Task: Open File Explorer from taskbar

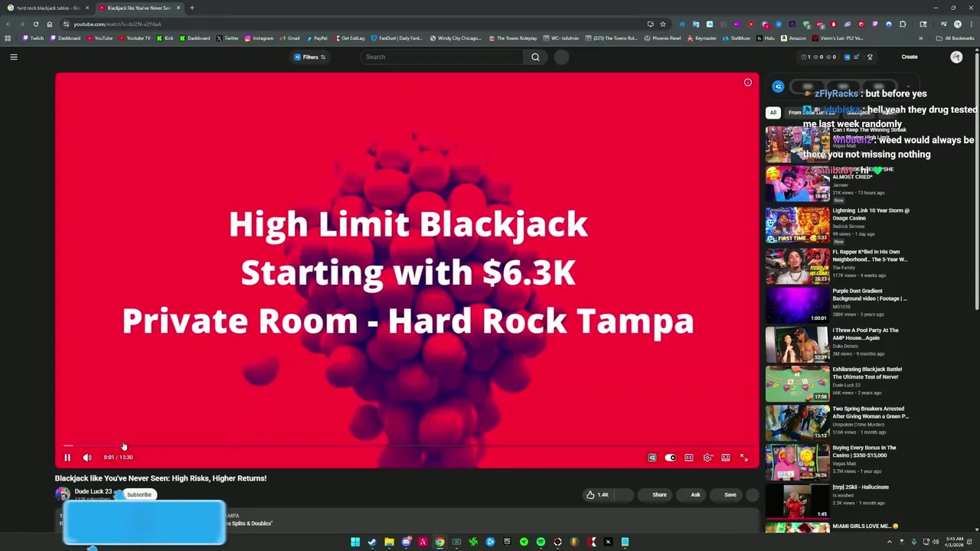Action: click(x=389, y=543)
